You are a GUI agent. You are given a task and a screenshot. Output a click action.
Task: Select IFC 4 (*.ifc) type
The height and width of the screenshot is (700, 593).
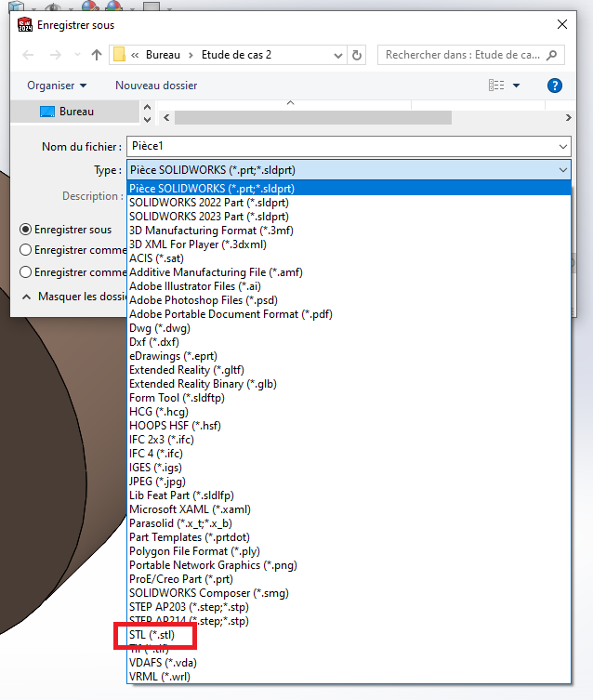point(349,454)
